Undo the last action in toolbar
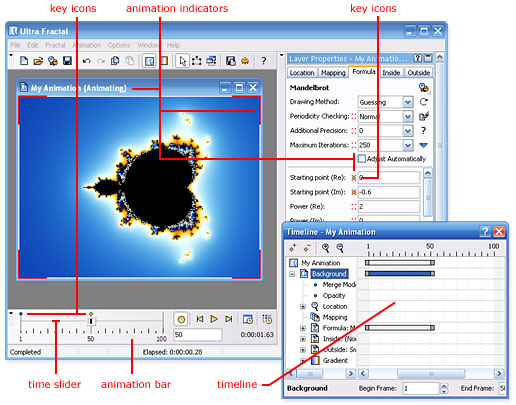The image size is (516, 405). point(86,61)
